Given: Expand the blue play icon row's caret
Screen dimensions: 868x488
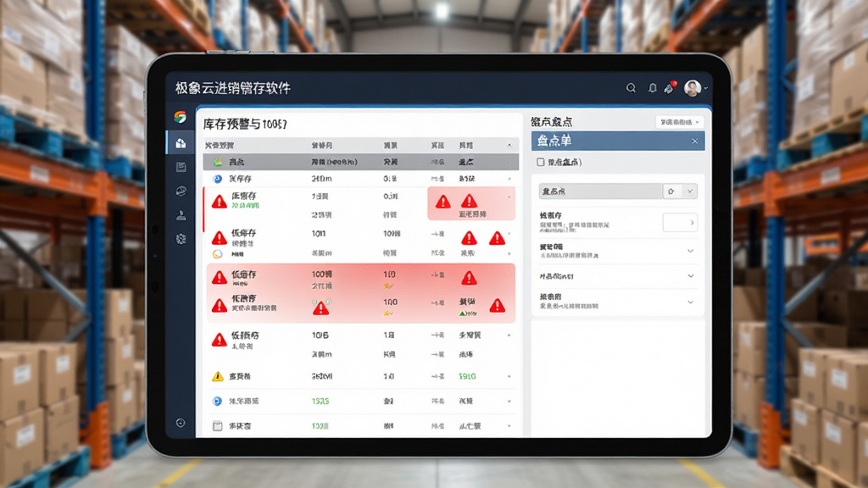Looking at the screenshot, I should click(509, 401).
